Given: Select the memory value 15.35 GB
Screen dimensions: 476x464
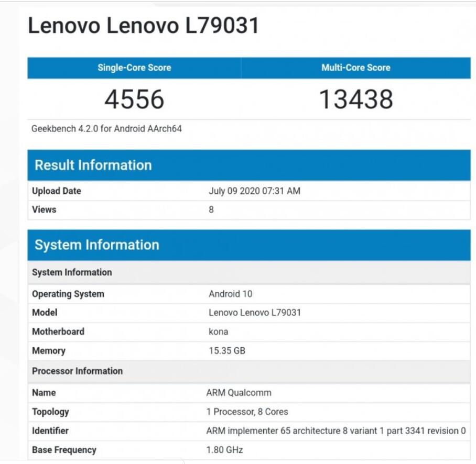Looking at the screenshot, I should (x=227, y=350).
